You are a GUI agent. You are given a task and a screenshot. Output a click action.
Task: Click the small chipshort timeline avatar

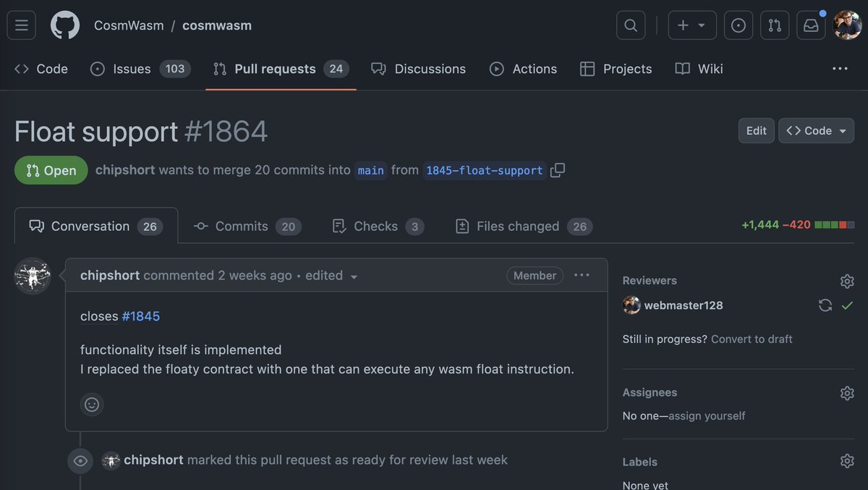111,460
